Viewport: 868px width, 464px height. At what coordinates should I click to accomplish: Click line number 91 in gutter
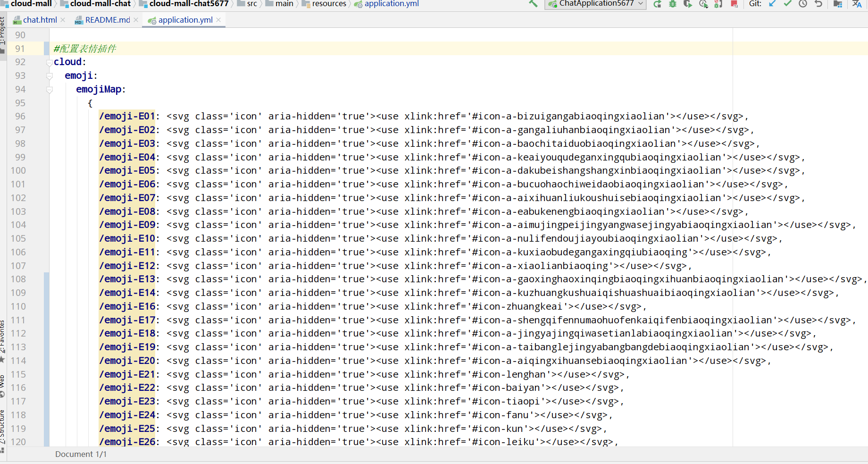[20, 49]
